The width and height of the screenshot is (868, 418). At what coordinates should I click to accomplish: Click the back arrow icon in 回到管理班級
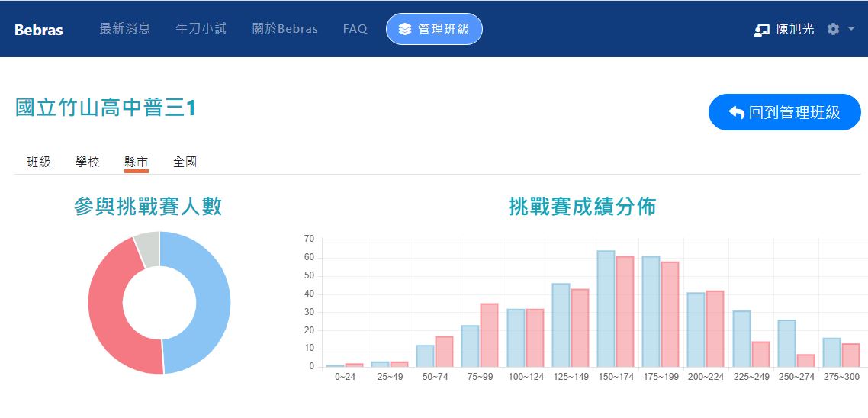(x=736, y=112)
